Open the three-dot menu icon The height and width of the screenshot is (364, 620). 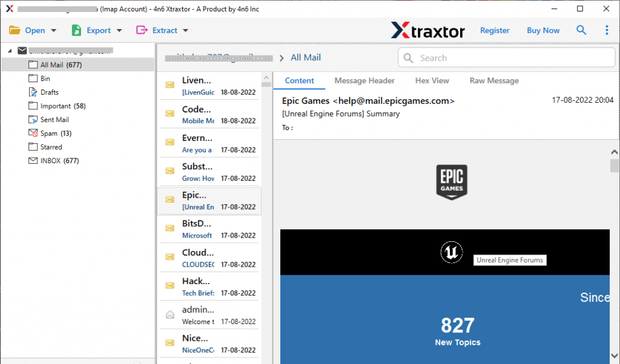[607, 30]
